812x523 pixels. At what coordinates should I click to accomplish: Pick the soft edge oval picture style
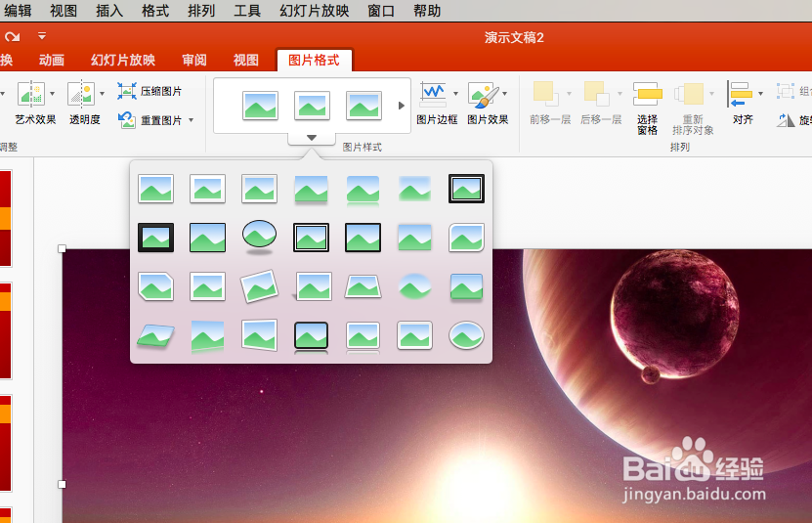point(415,286)
